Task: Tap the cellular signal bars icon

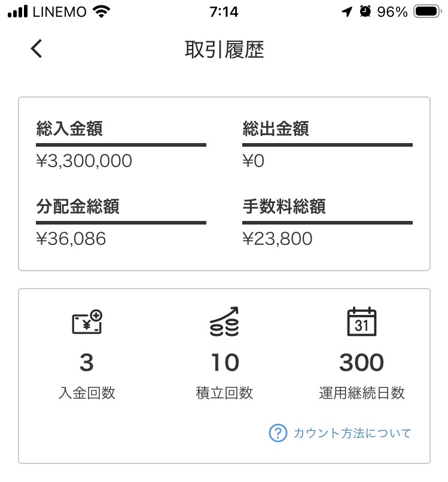Action: [x=19, y=12]
